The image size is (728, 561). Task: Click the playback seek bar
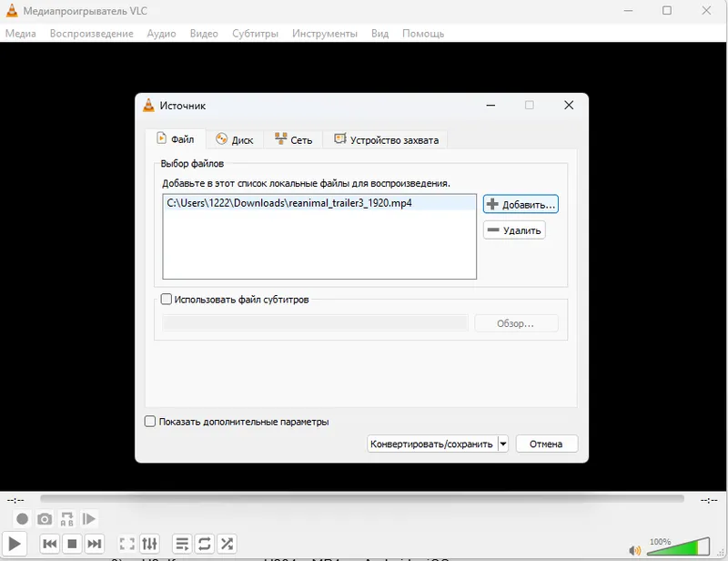click(362, 499)
